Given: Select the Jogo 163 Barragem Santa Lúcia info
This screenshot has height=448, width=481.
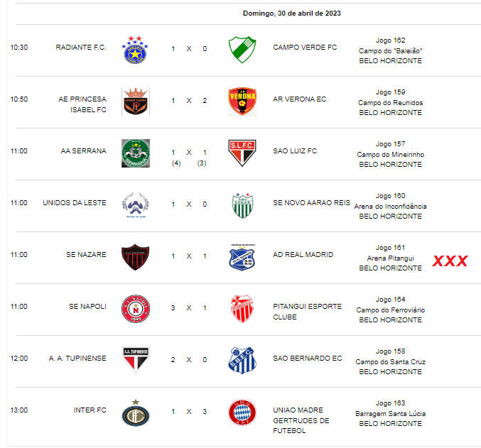Looking at the screenshot, I should (391, 413).
